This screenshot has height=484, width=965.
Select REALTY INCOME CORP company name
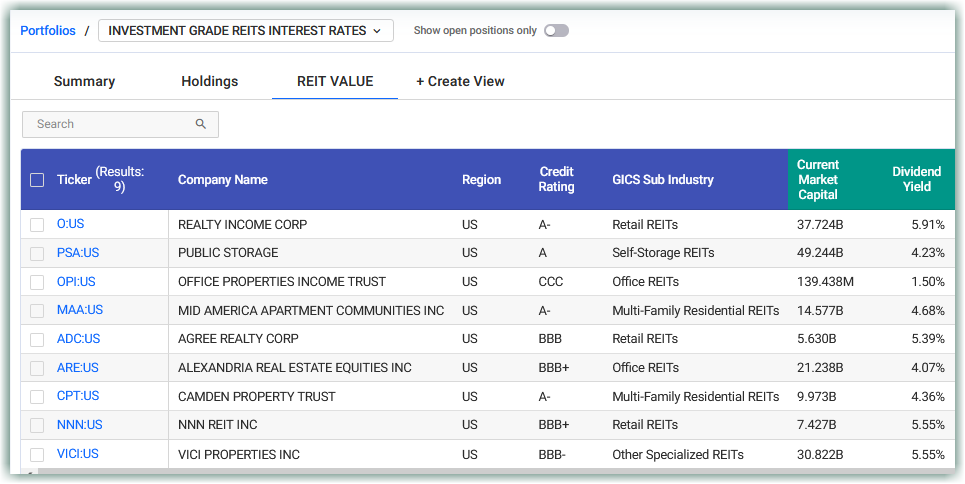tap(242, 225)
